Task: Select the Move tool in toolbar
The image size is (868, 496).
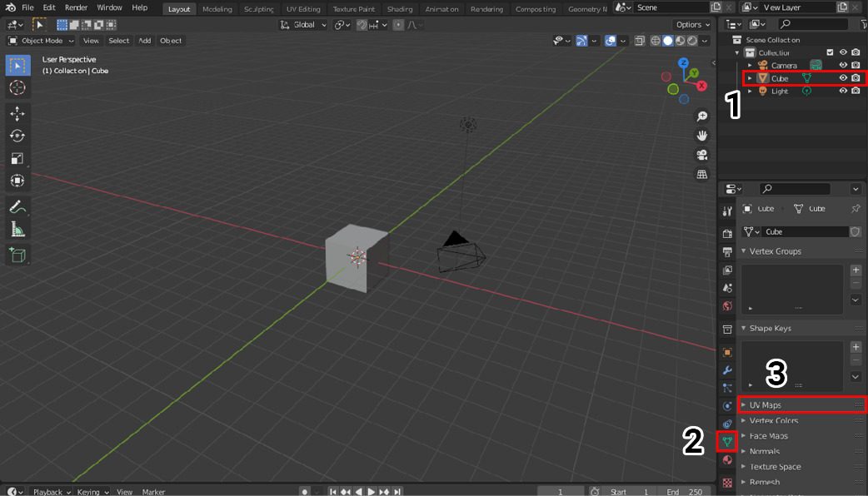Action: pyautogui.click(x=17, y=113)
